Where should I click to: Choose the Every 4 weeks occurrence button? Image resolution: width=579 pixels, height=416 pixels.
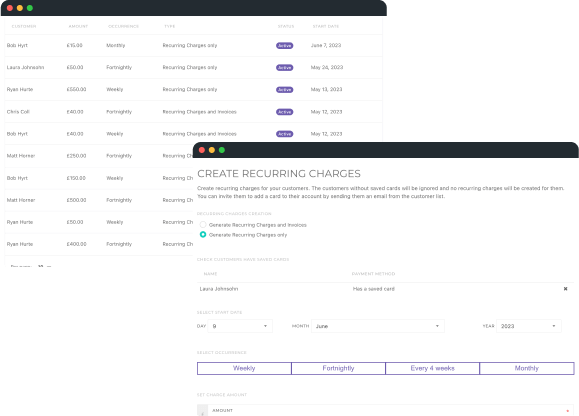click(432, 368)
